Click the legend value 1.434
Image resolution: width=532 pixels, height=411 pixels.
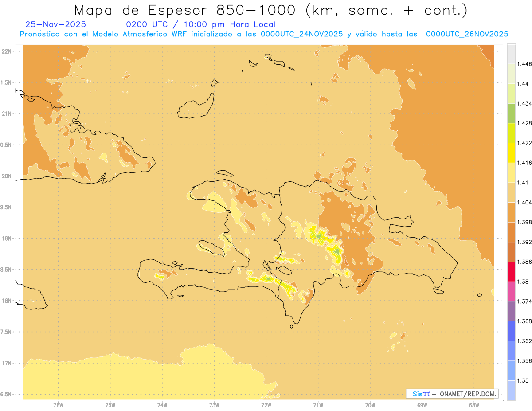pyautogui.click(x=524, y=103)
